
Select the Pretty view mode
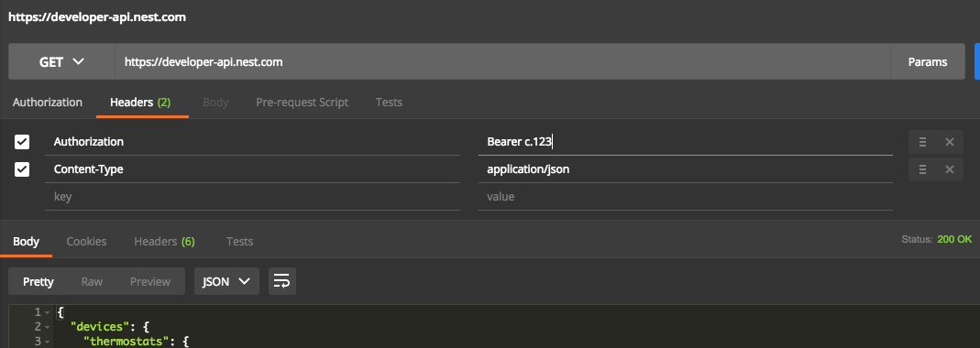[x=39, y=281]
